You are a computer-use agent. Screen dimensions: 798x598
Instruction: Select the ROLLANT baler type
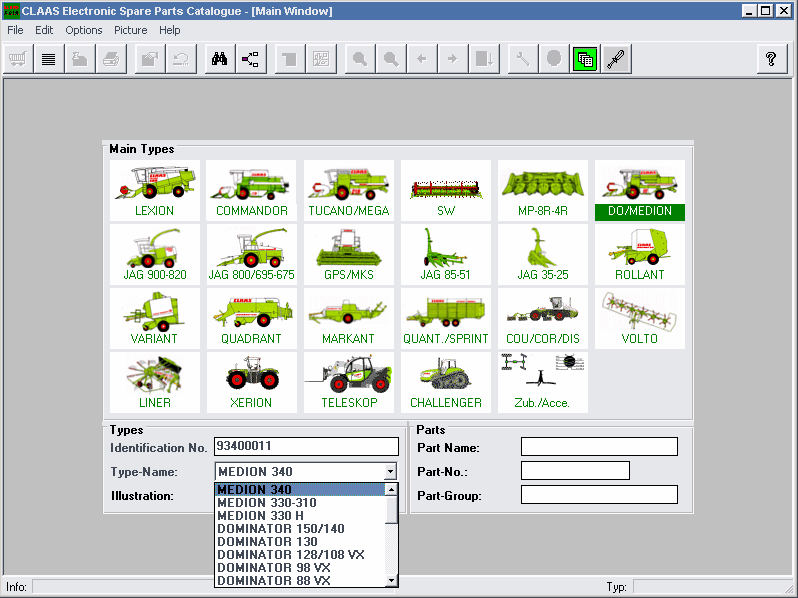coord(640,254)
